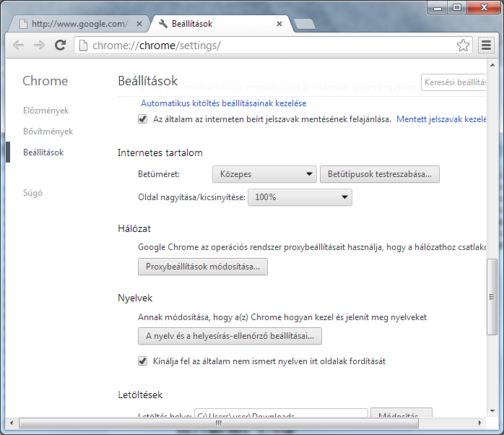Click the horizontal scrollbar right arrow

(479, 423)
